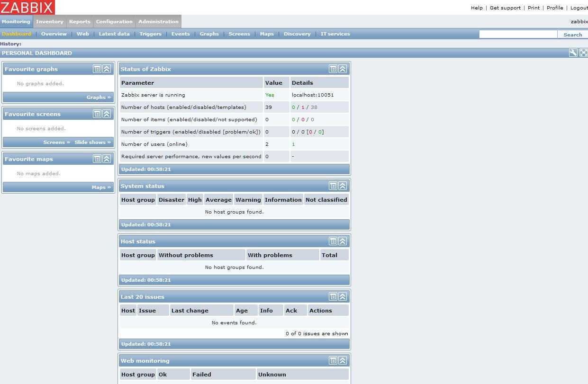Viewport: 588px width, 384px height.
Task: Open the dashboard configuration wrench icon
Action: (x=573, y=53)
